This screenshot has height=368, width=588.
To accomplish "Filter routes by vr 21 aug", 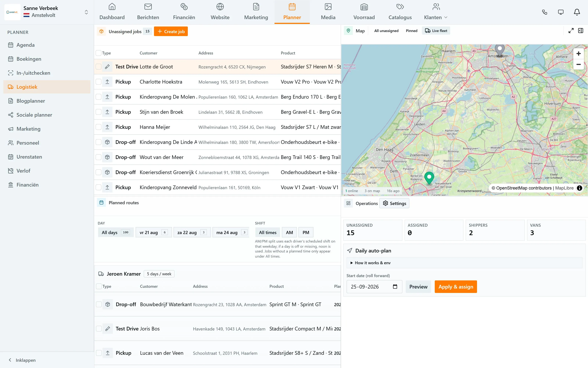I will click(x=154, y=232).
